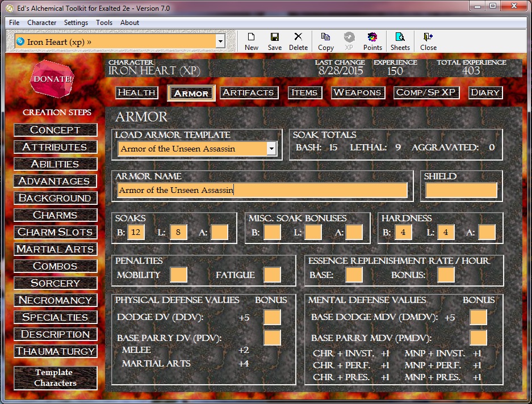
Task: Open the Settings menu
Action: point(76,22)
